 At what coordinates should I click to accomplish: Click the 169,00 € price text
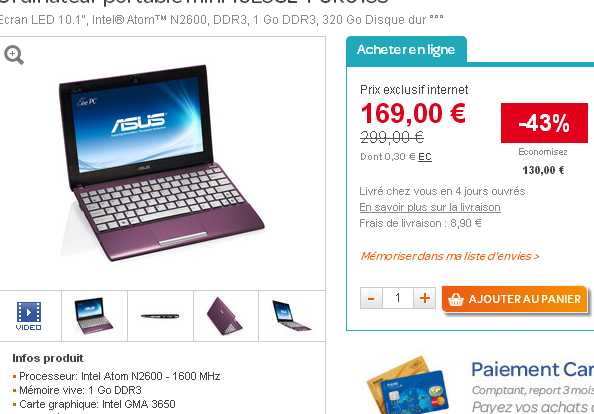pyautogui.click(x=413, y=113)
